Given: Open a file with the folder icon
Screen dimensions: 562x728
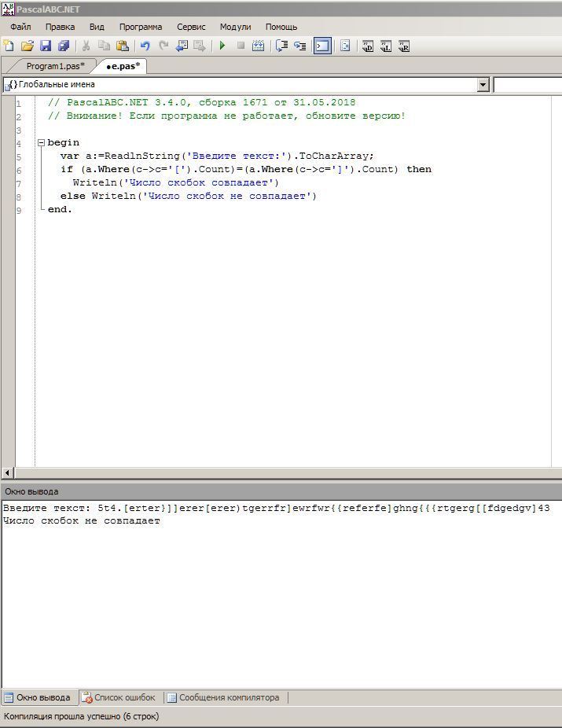Looking at the screenshot, I should tap(28, 46).
